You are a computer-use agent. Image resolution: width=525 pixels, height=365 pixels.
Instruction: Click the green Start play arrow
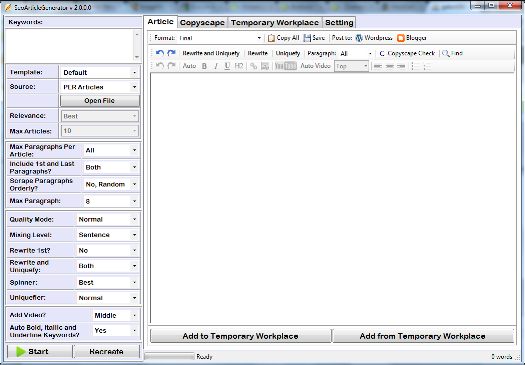coord(21,351)
